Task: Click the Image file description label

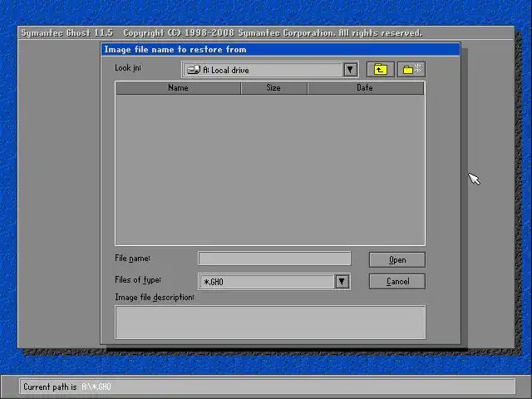Action: pos(155,298)
